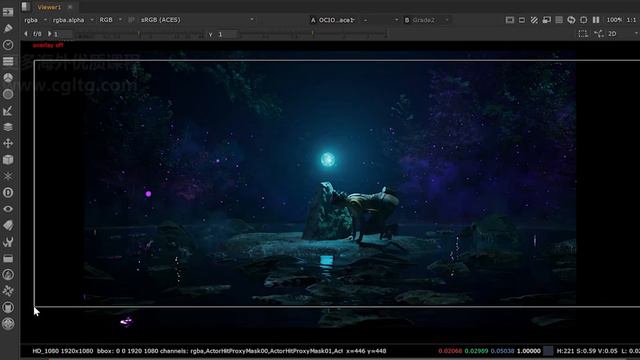Toggle the region of interest dashed icon
The image size is (640, 360).
click(583, 34)
